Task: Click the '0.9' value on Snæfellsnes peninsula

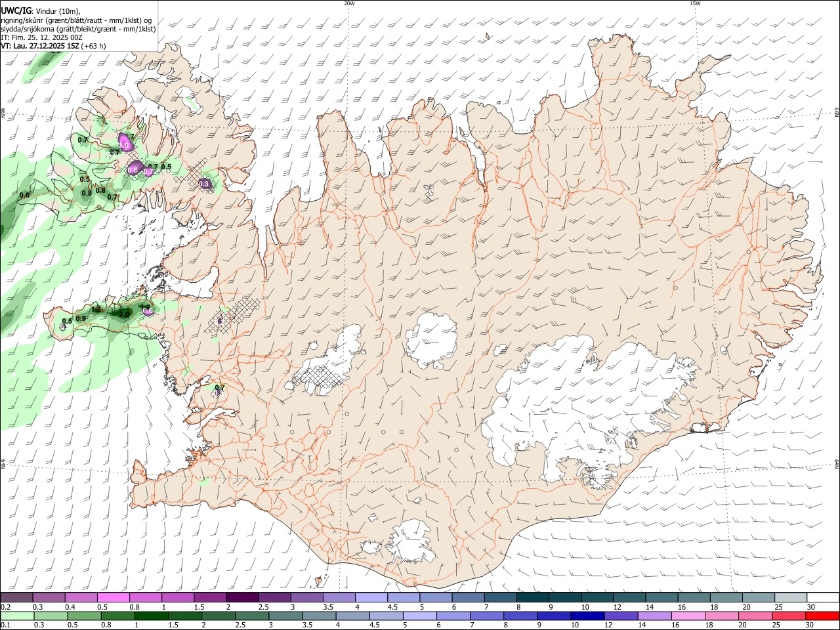Action: pos(81,318)
